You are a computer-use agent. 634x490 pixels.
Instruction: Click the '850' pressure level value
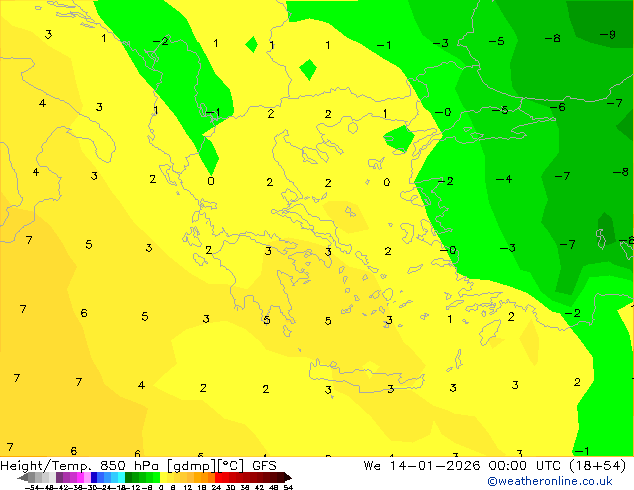[113, 466]
